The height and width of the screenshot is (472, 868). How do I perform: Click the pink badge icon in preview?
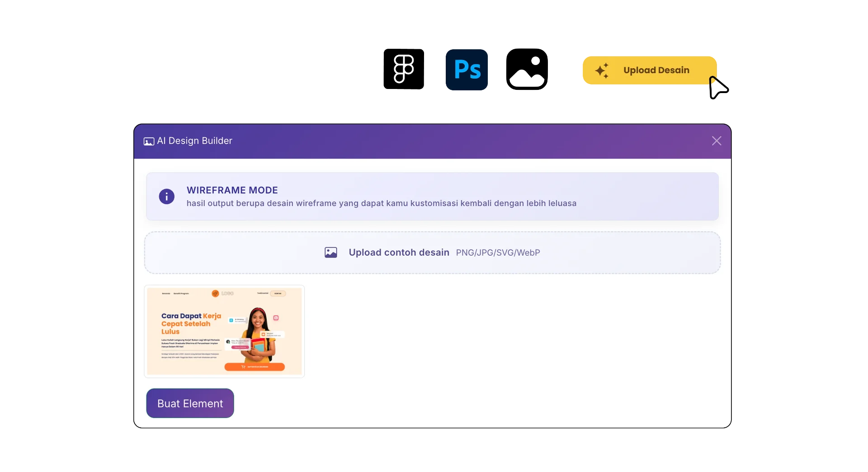[276, 318]
